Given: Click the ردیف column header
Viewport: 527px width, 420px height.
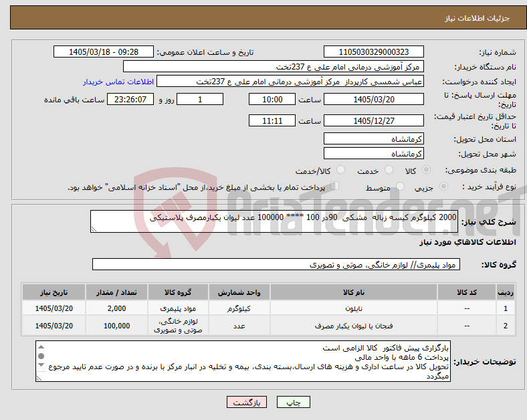Looking at the screenshot, I should point(506,292).
